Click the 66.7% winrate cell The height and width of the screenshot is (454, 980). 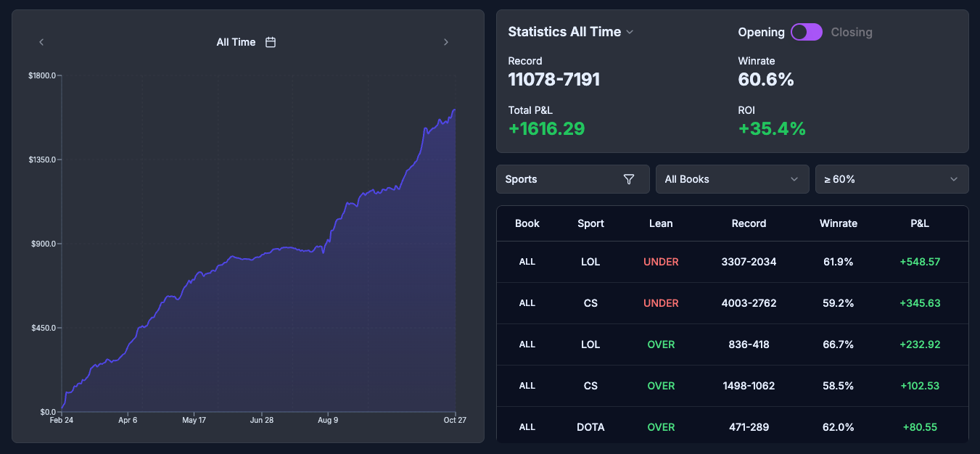coord(839,344)
